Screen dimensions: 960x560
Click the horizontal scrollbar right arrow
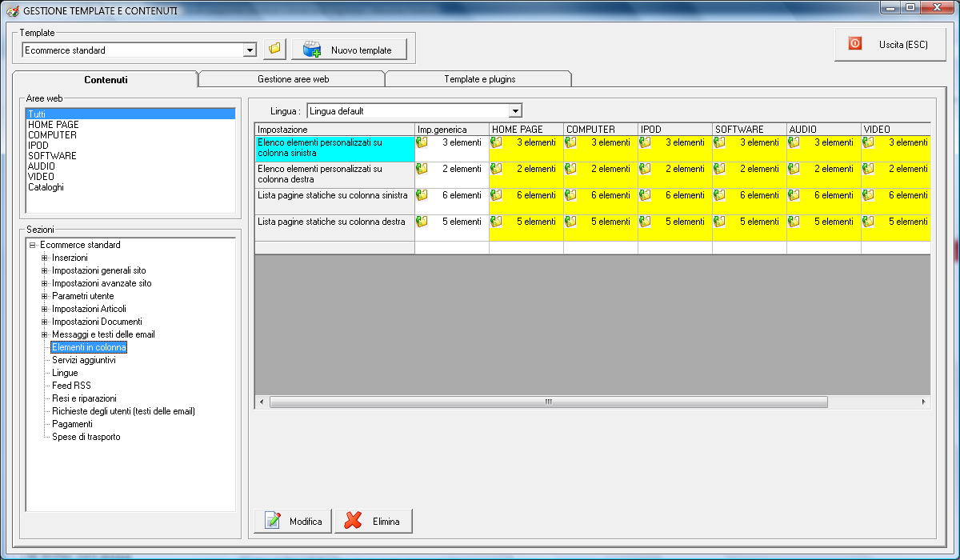923,402
